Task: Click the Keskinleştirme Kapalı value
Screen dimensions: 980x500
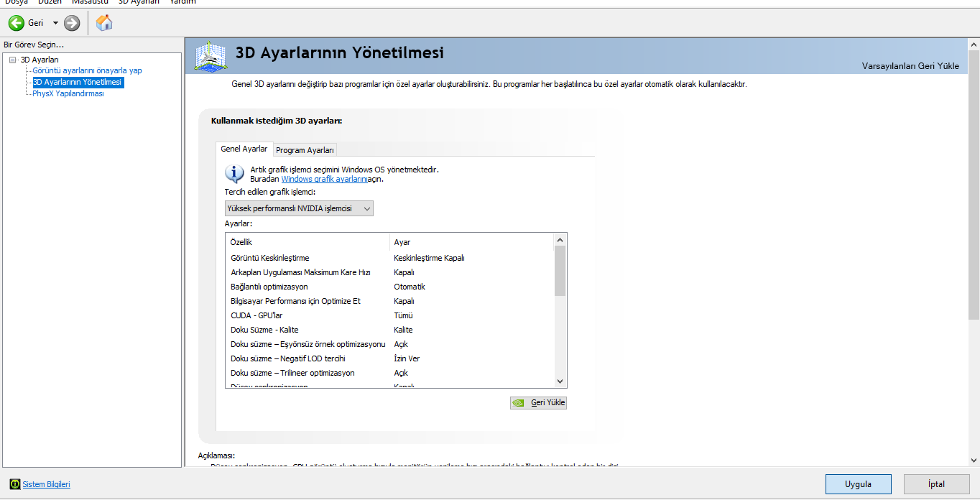Action: [429, 258]
